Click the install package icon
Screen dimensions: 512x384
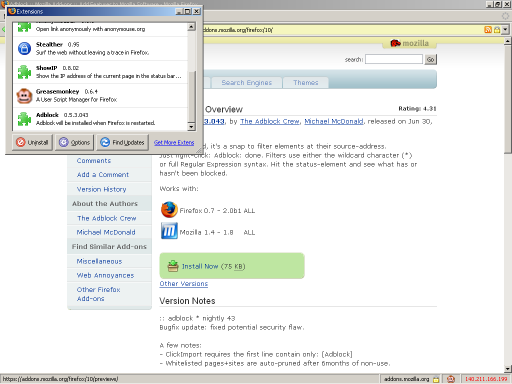[173, 266]
